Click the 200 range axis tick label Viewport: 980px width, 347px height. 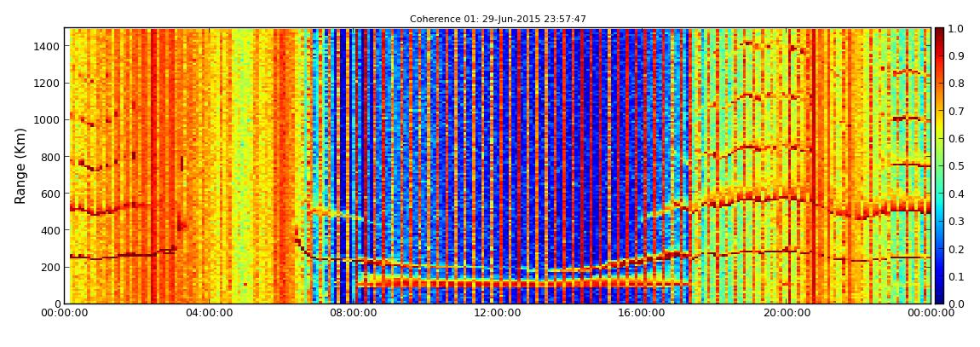coord(51,268)
